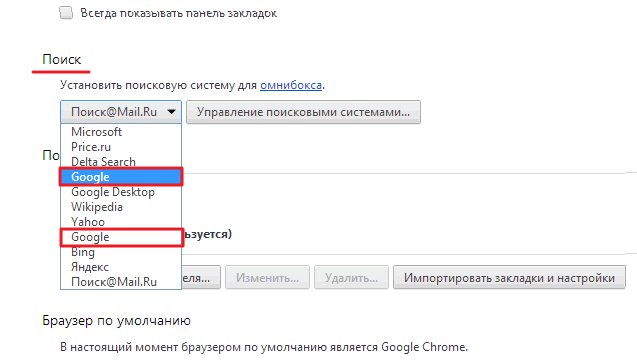
Task: Choose Bing from the search list
Action: pyautogui.click(x=121, y=252)
